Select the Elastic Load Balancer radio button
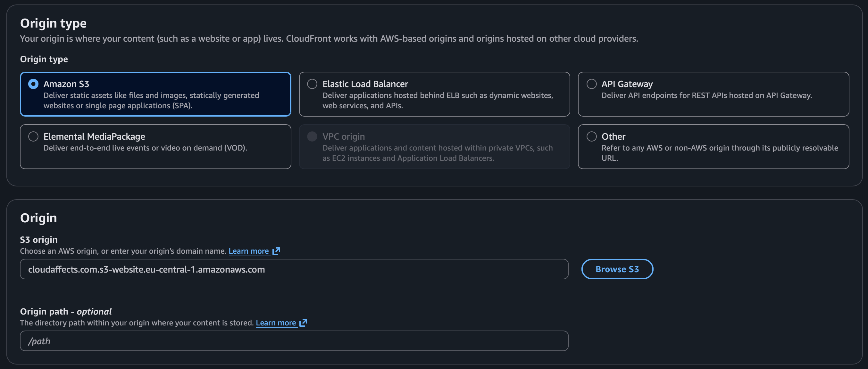This screenshot has height=369, width=868. pos(312,84)
